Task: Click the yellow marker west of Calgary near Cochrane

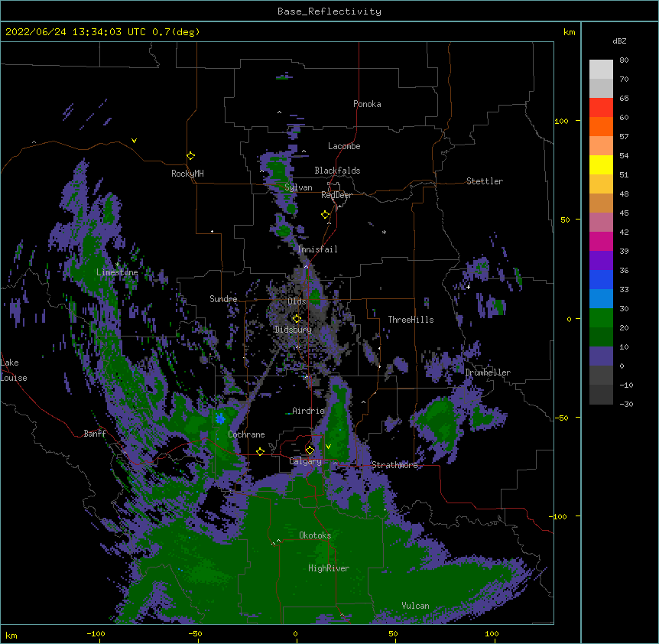Action: (x=260, y=451)
